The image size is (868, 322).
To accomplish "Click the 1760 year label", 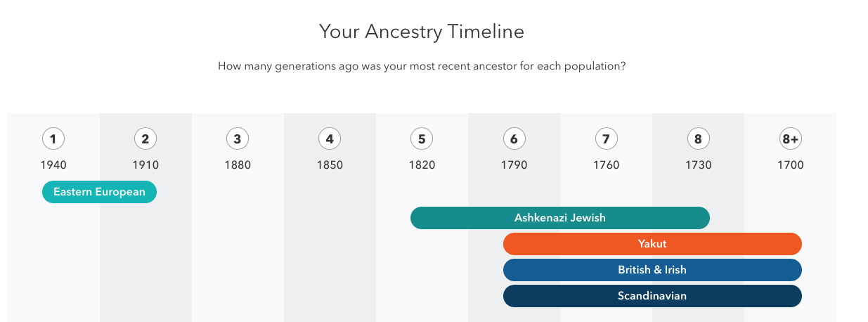I will 607,165.
